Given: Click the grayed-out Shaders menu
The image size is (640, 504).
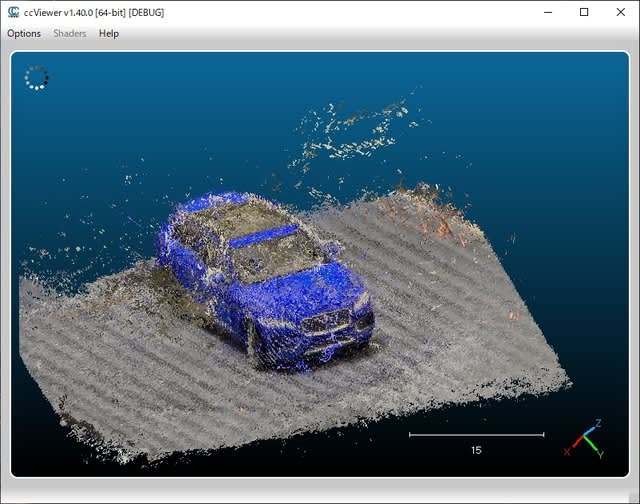Looking at the screenshot, I should coord(70,33).
